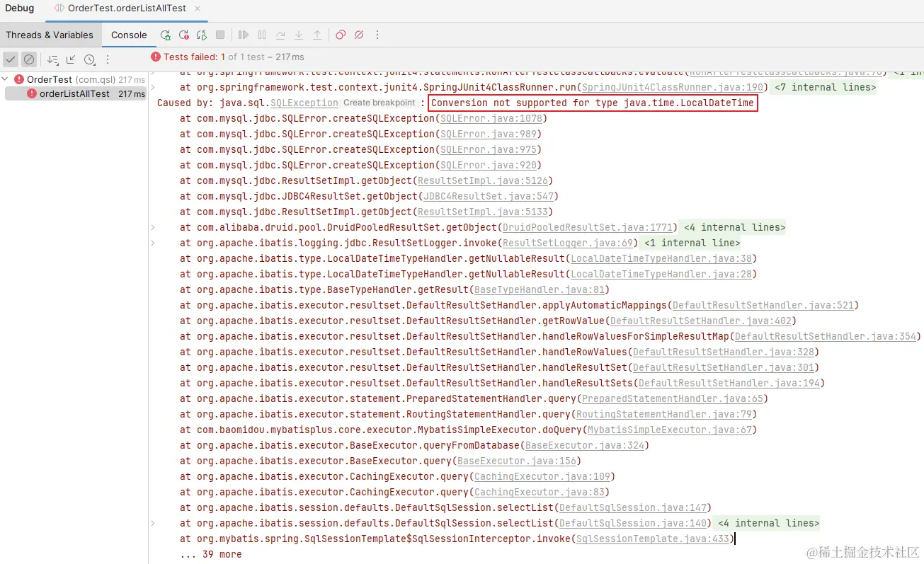Open BaseExecutor.java:324 link
924x564 pixels.
584,445
